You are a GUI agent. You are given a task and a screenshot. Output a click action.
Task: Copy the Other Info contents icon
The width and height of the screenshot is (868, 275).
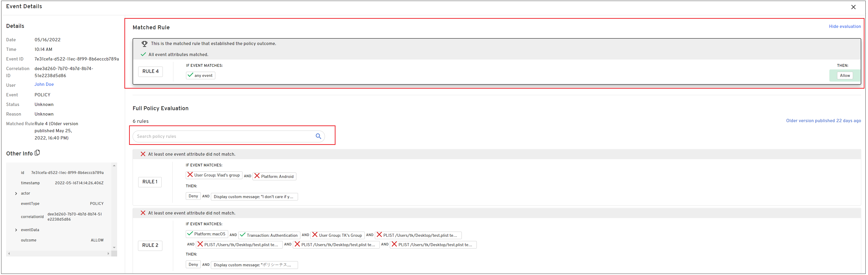click(x=37, y=153)
